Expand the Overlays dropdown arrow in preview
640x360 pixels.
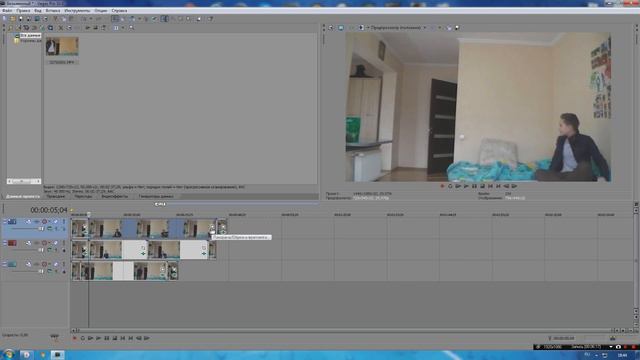(440, 28)
